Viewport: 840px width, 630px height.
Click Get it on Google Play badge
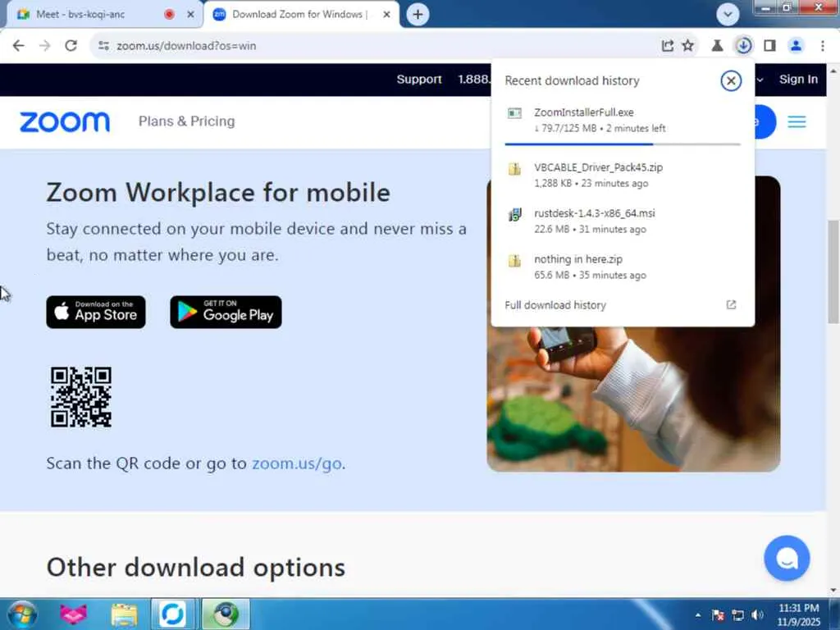tap(226, 312)
